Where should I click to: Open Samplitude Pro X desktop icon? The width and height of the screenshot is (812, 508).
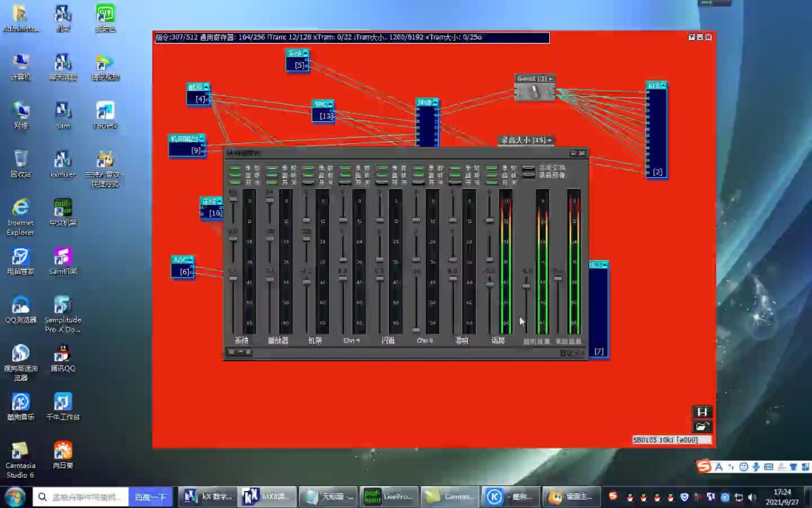(x=63, y=313)
